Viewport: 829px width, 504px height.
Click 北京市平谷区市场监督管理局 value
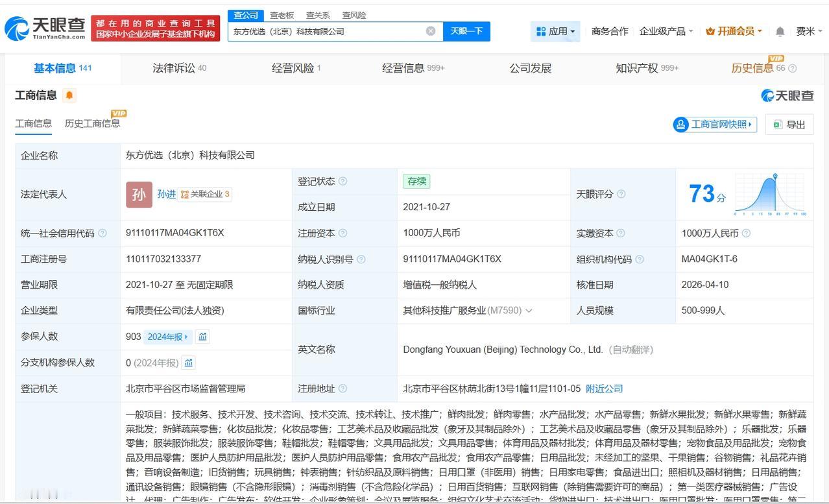click(x=186, y=389)
